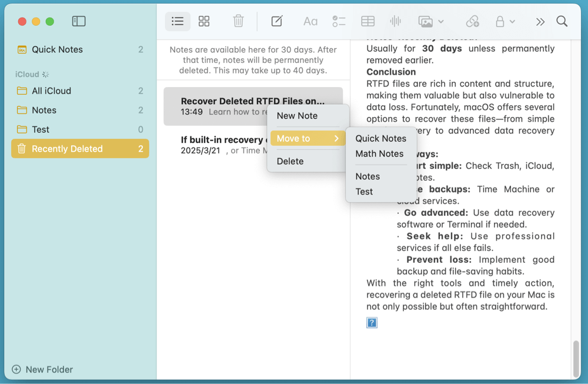
Task: Toggle the sidebar visibility icon
Action: [79, 21]
